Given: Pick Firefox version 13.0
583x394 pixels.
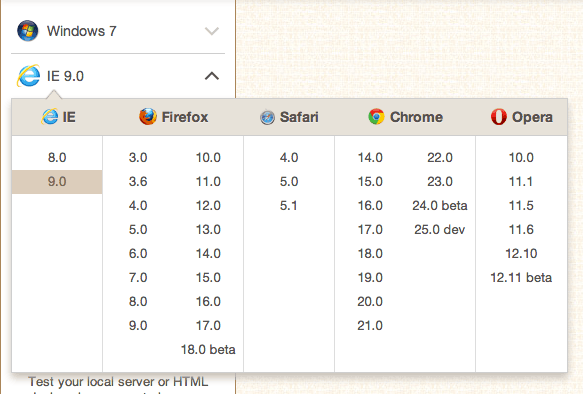Looking at the screenshot, I should click(208, 230).
